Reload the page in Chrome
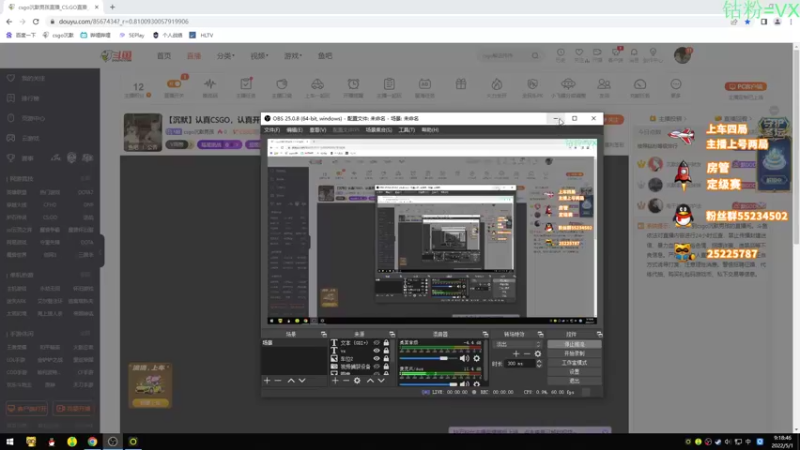 coord(36,21)
